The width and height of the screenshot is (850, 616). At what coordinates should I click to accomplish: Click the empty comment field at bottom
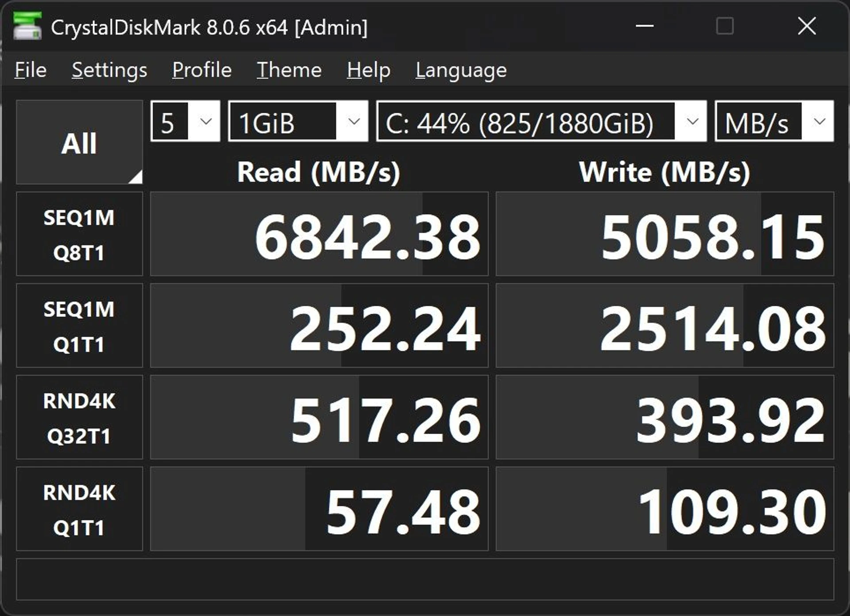425,579
